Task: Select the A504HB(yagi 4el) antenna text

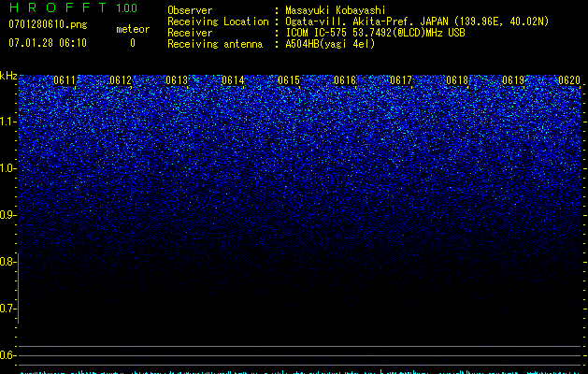Action: [330, 44]
